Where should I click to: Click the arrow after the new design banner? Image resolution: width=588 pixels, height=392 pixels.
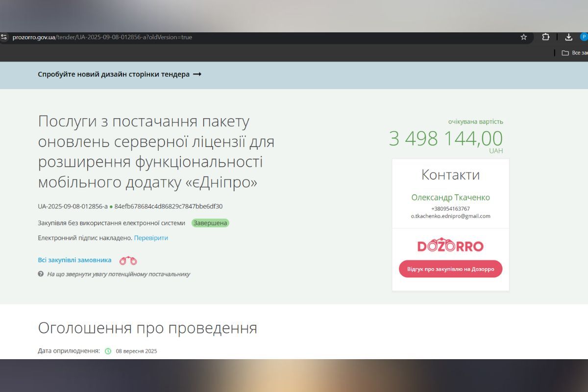coord(197,74)
